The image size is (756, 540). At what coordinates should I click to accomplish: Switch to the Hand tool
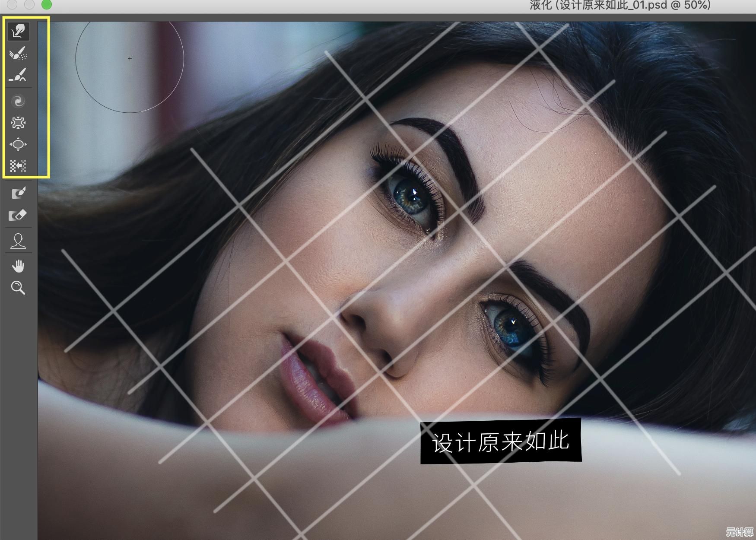pos(18,266)
